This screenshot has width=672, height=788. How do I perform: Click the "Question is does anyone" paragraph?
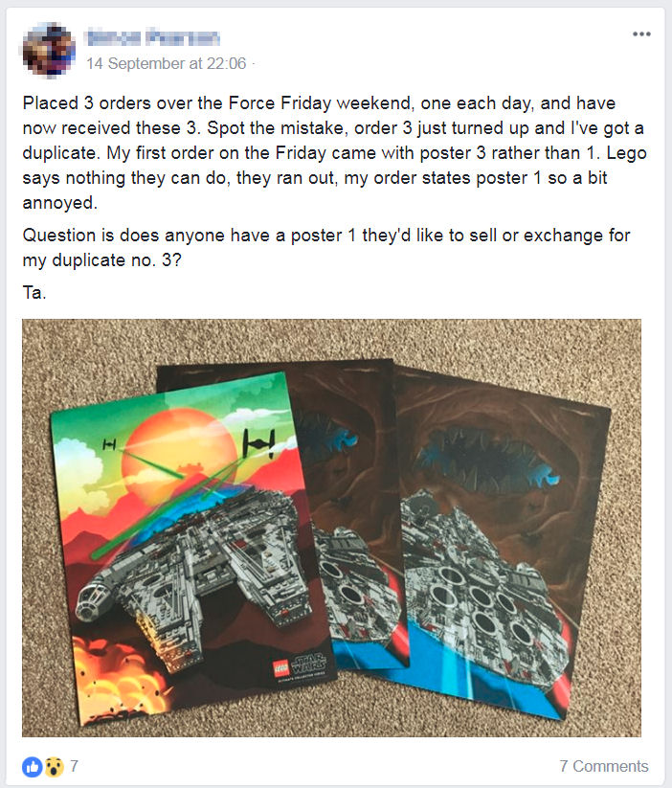[x=326, y=248]
